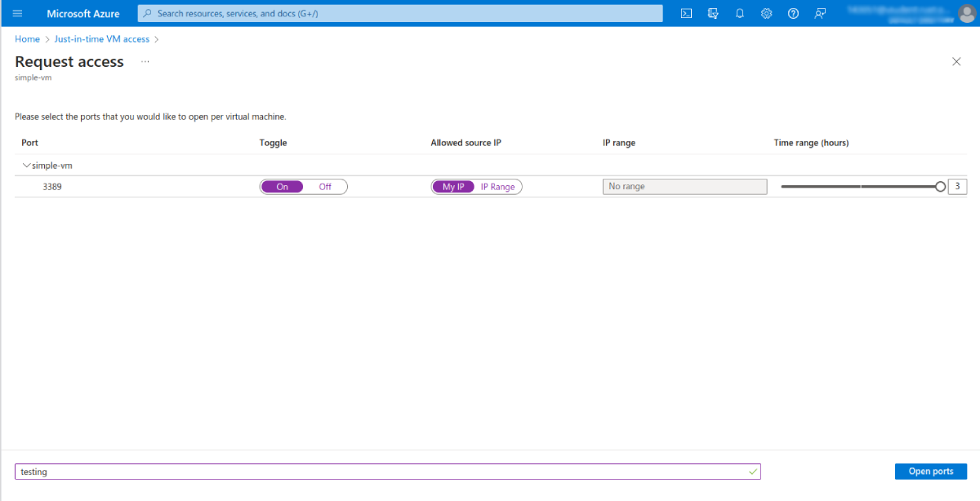Navigate to Just-in-time VM access breadcrumb
This screenshot has width=980, height=501.
(x=101, y=39)
